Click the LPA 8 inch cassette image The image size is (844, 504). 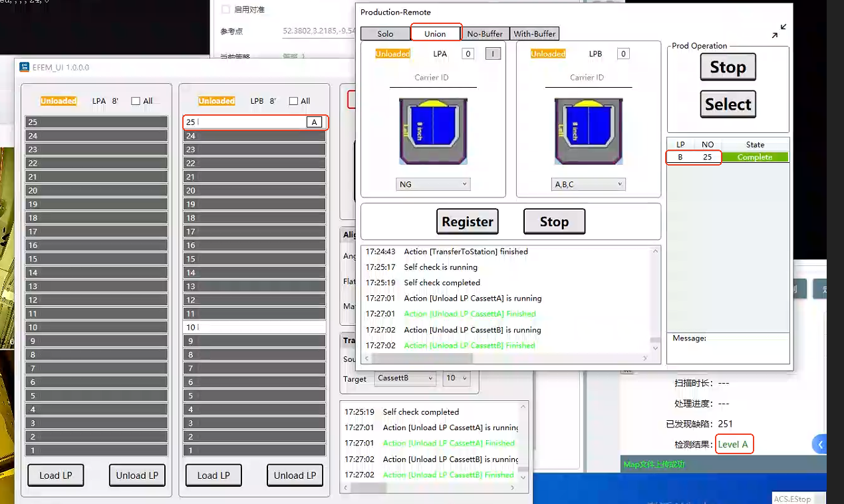(x=433, y=132)
